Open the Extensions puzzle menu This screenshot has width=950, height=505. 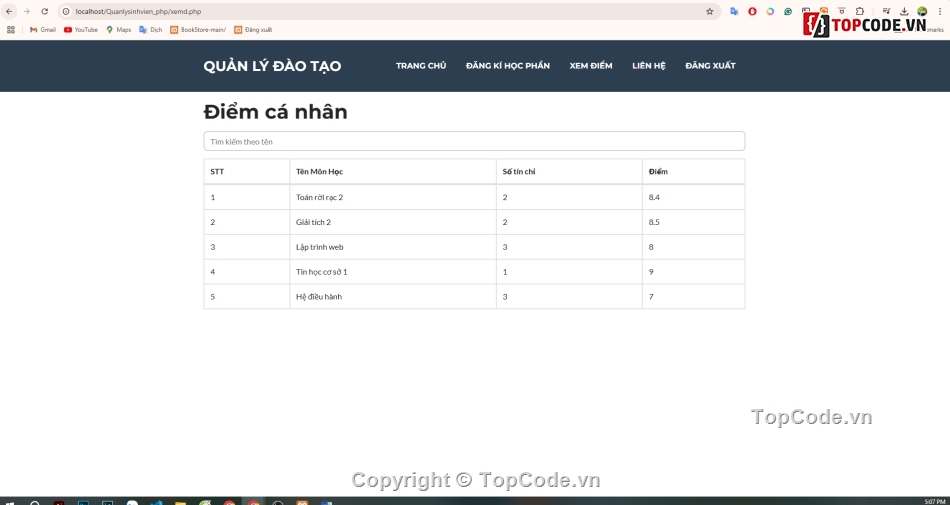pyautogui.click(x=860, y=11)
